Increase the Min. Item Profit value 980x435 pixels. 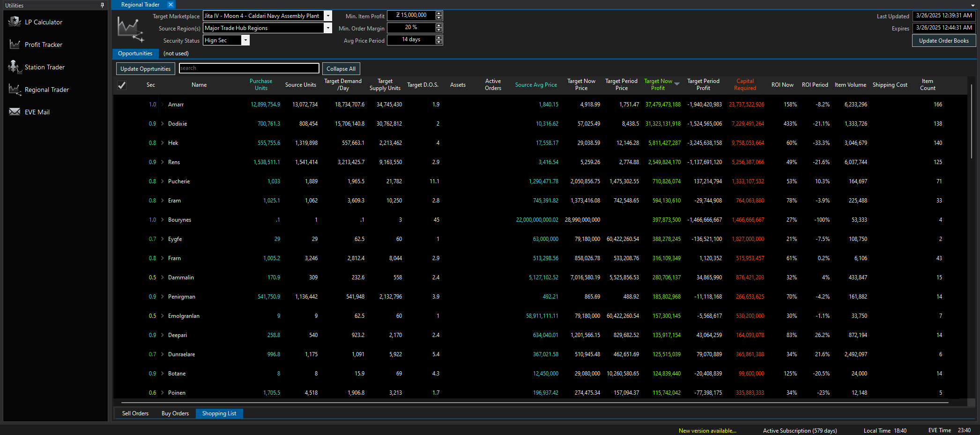(x=439, y=13)
